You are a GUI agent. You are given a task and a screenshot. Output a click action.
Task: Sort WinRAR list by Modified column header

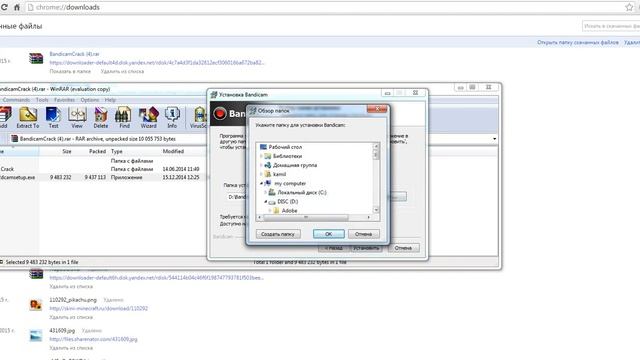tap(173, 151)
